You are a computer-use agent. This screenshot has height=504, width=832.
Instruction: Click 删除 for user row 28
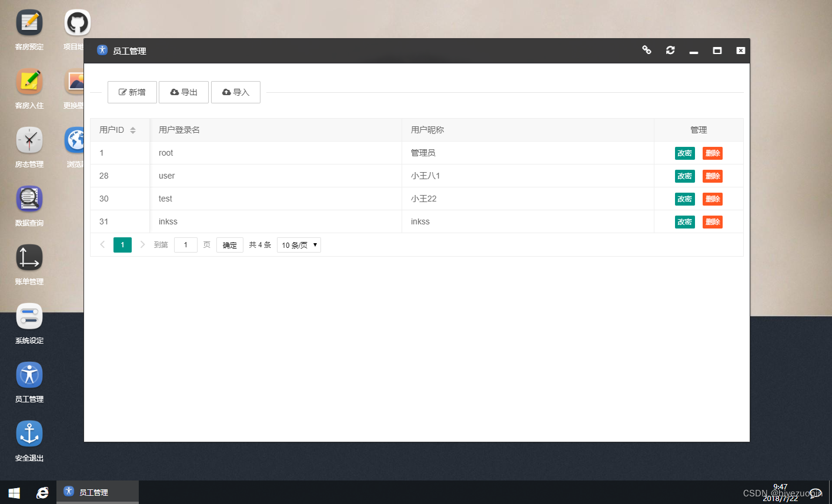pos(713,176)
